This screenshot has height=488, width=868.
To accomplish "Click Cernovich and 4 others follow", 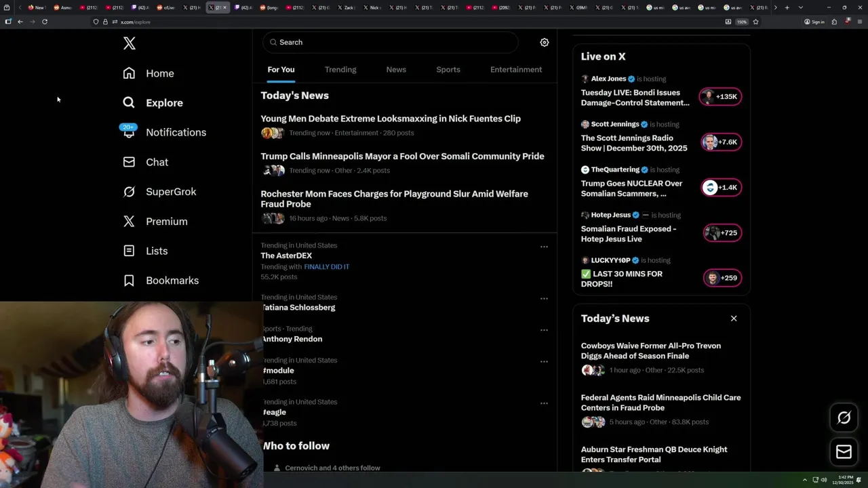I will [332, 468].
